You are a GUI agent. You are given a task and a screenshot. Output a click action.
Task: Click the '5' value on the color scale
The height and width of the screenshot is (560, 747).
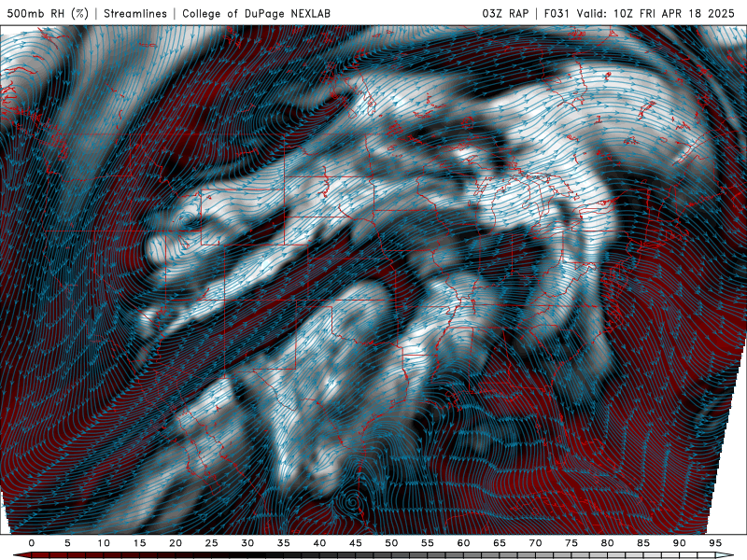[67, 543]
